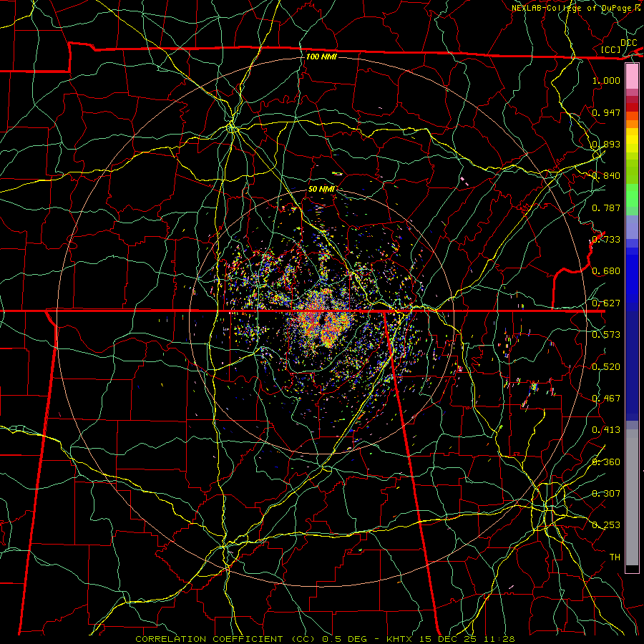Pick the dark navy swatch near 0.520
The width and height of the screenshot is (644, 644).
pos(632,366)
